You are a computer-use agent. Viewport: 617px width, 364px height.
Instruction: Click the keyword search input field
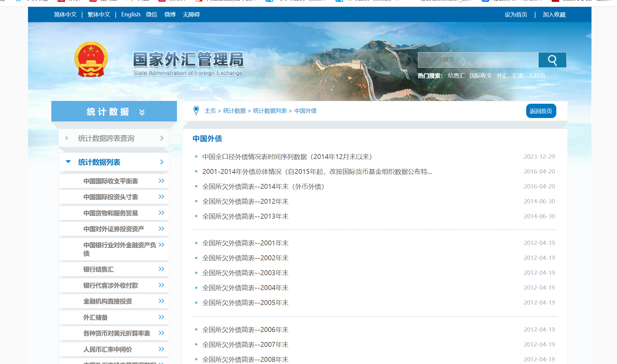tap(478, 60)
